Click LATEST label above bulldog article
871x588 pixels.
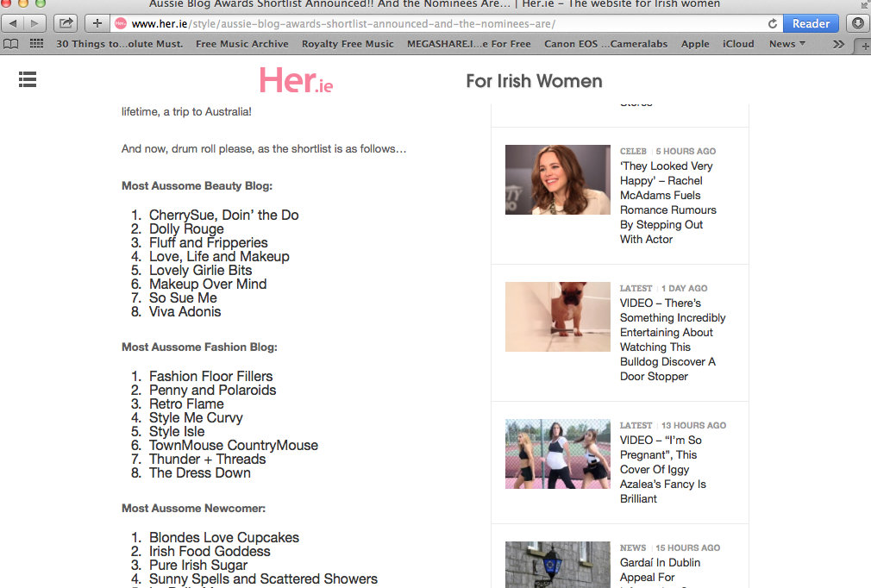pos(636,288)
